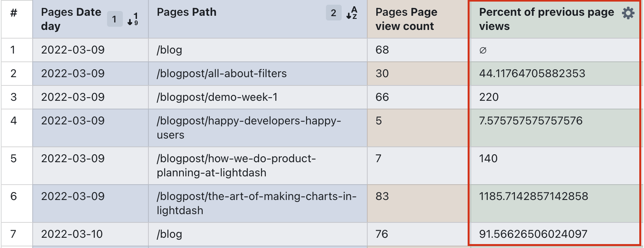Click the empty ∅ value in row 1
The image size is (644, 248).
tap(483, 50)
